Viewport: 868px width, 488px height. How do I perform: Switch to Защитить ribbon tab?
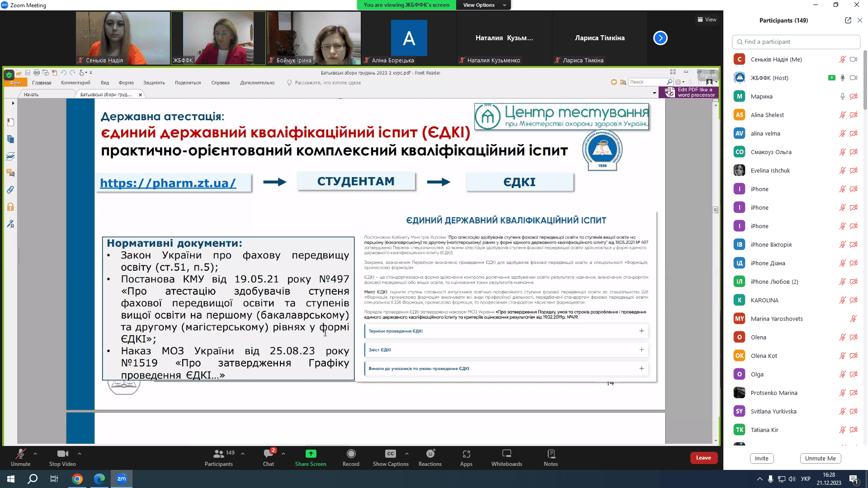coord(154,83)
